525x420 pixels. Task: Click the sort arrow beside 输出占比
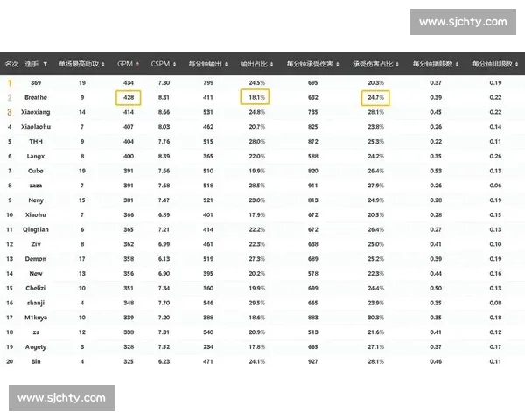[271, 64]
